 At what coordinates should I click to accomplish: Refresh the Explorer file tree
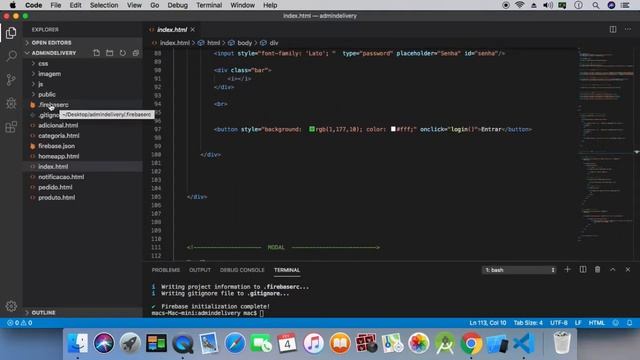click(122, 53)
